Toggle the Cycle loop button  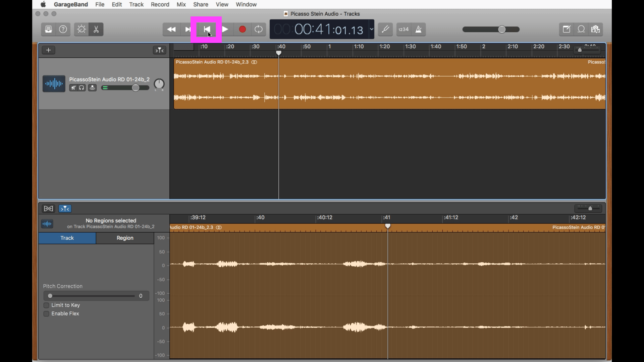click(x=259, y=29)
